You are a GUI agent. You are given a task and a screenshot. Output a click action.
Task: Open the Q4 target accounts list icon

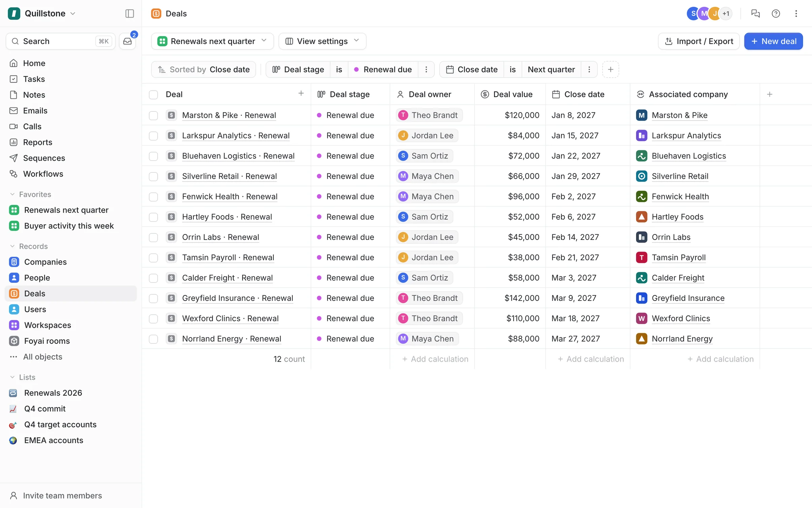pos(13,425)
